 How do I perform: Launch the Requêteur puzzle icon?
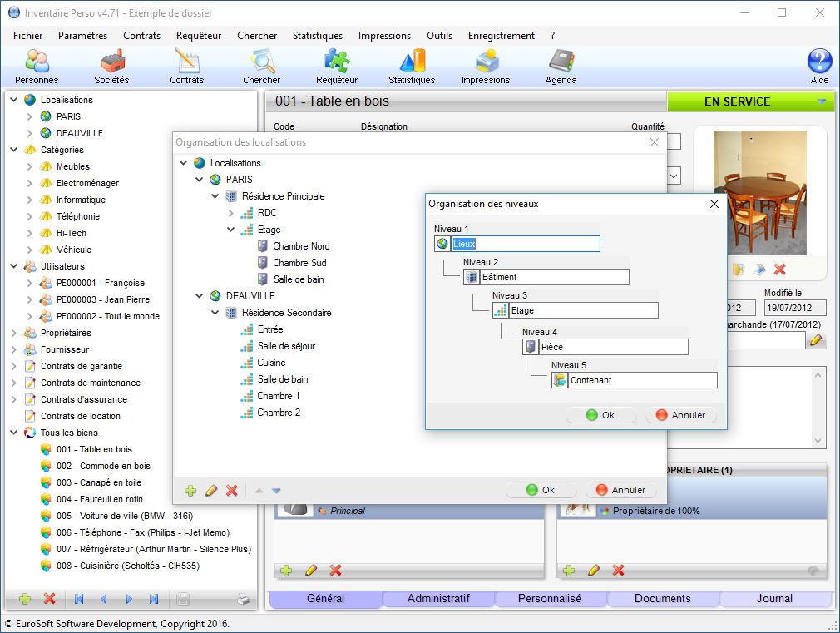(x=337, y=63)
